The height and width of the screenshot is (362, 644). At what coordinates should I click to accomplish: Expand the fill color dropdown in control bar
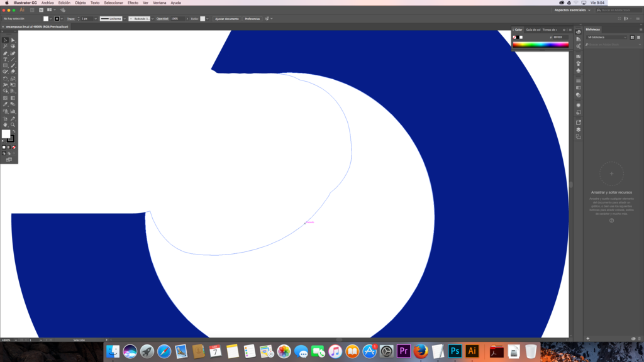tap(50, 19)
